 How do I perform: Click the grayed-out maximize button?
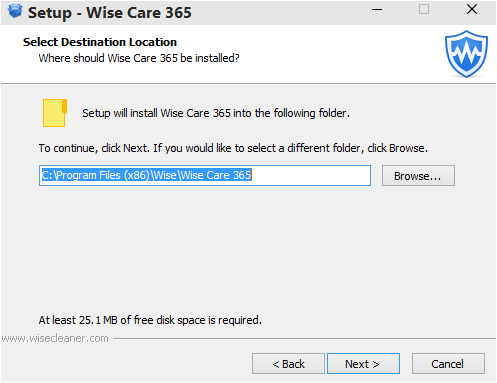pos(424,9)
